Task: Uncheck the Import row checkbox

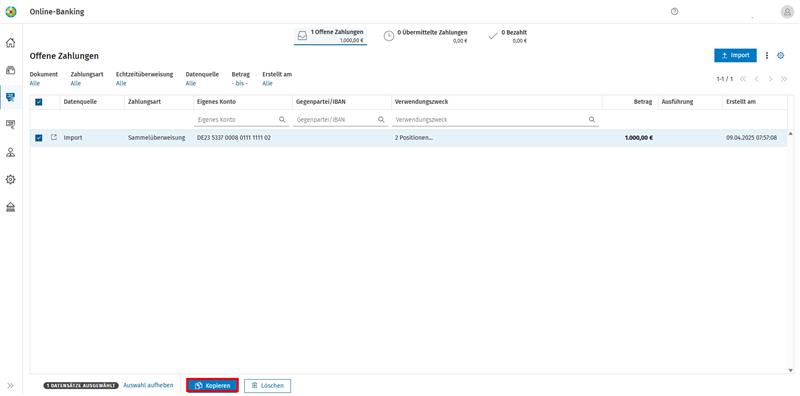Action: [39, 138]
